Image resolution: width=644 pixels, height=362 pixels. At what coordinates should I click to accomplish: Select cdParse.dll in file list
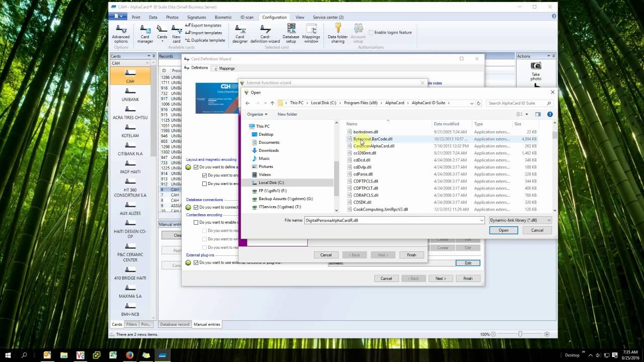pyautogui.click(x=363, y=174)
